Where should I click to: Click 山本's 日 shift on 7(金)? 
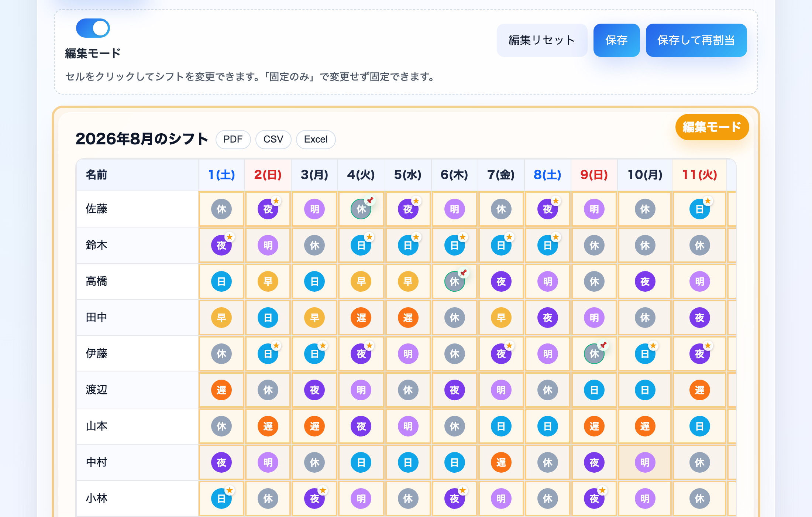[501, 426]
